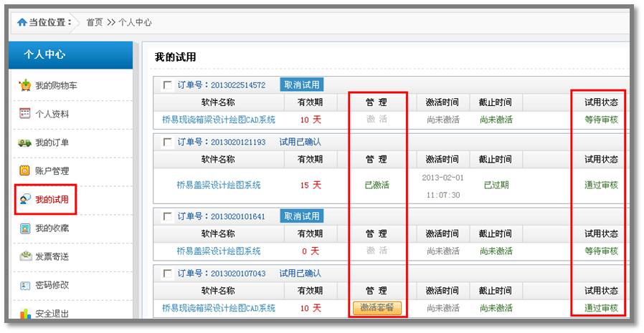Click the home icon beside 当位位置

tap(22, 22)
